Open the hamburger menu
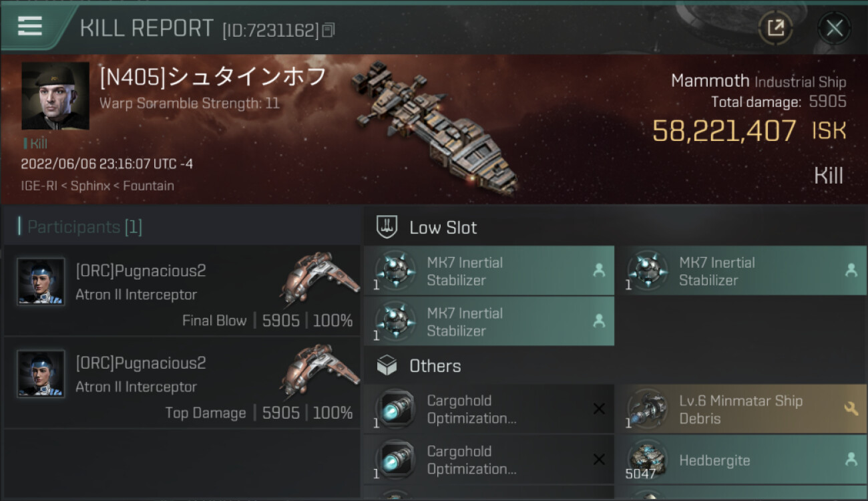 coord(29,26)
